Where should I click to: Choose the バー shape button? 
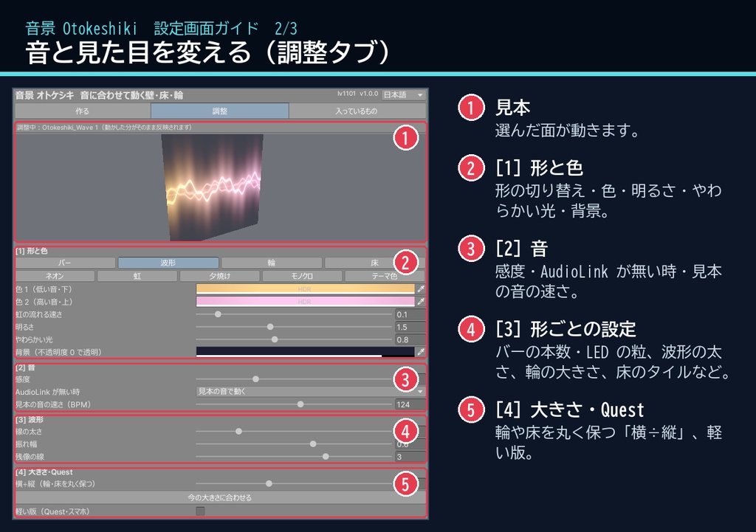(x=65, y=263)
